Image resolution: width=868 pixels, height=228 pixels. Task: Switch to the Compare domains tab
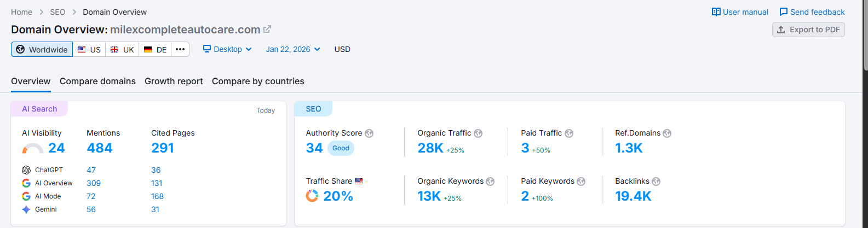click(x=97, y=81)
